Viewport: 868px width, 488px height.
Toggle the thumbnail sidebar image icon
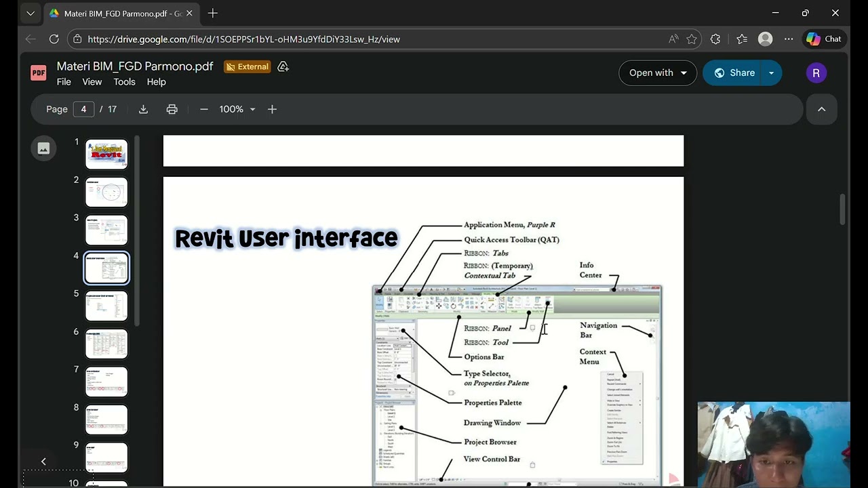43,148
